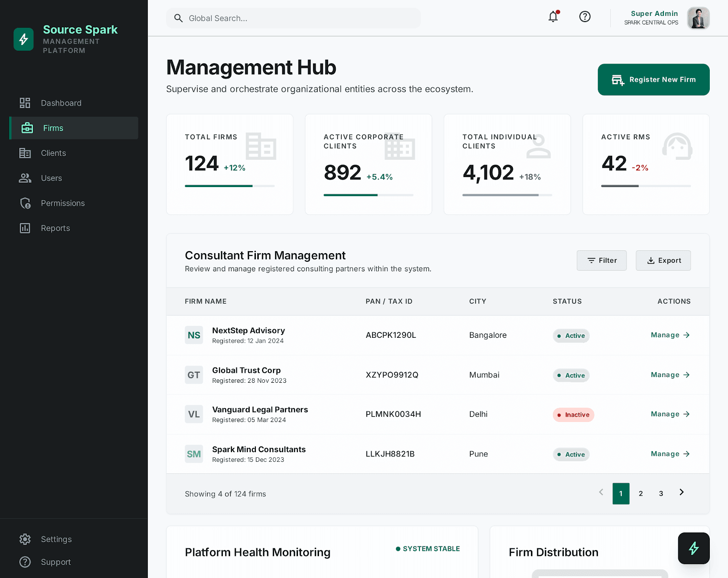Open the help question mark icon
Viewport: 728px width, 578px height.
[x=585, y=17]
